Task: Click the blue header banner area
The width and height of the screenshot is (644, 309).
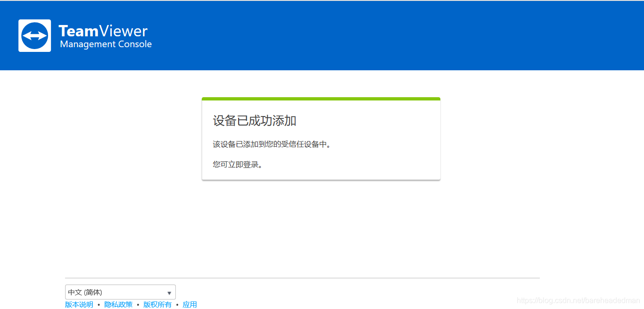Action: tap(377, 35)
